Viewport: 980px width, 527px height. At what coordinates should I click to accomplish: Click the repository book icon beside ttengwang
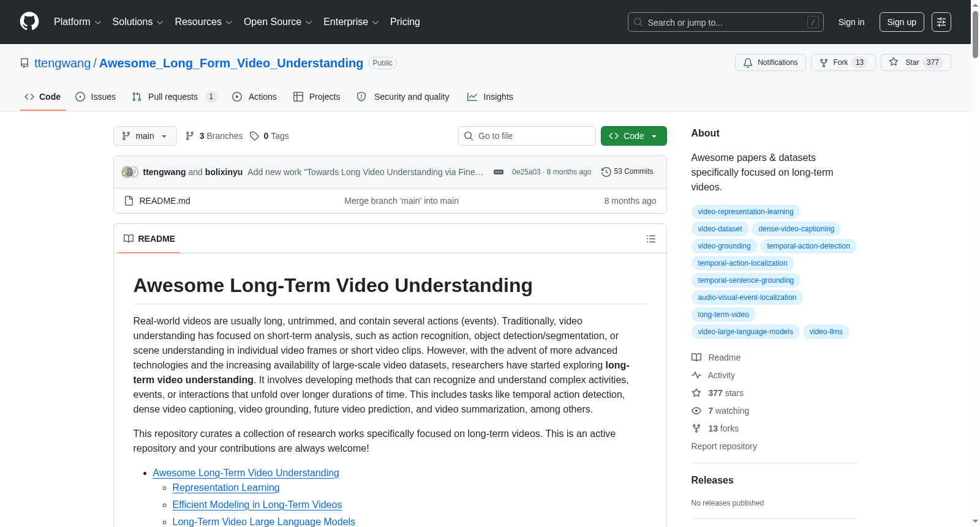pyautogui.click(x=24, y=63)
